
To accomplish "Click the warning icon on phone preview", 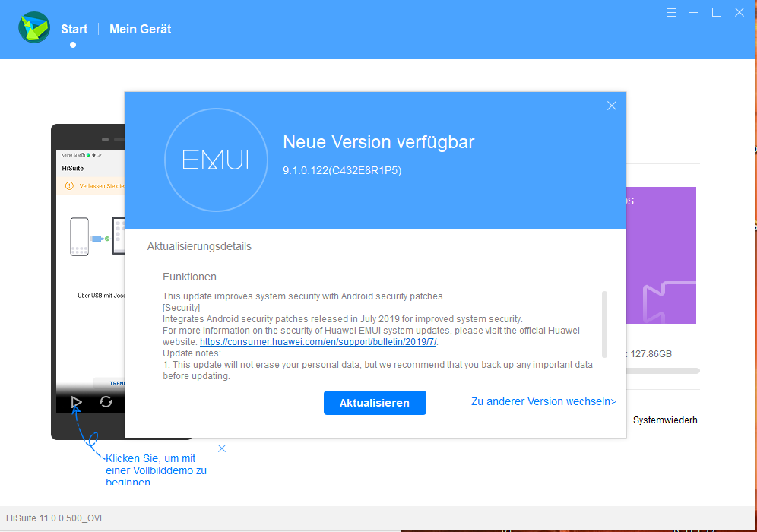I will click(x=69, y=186).
